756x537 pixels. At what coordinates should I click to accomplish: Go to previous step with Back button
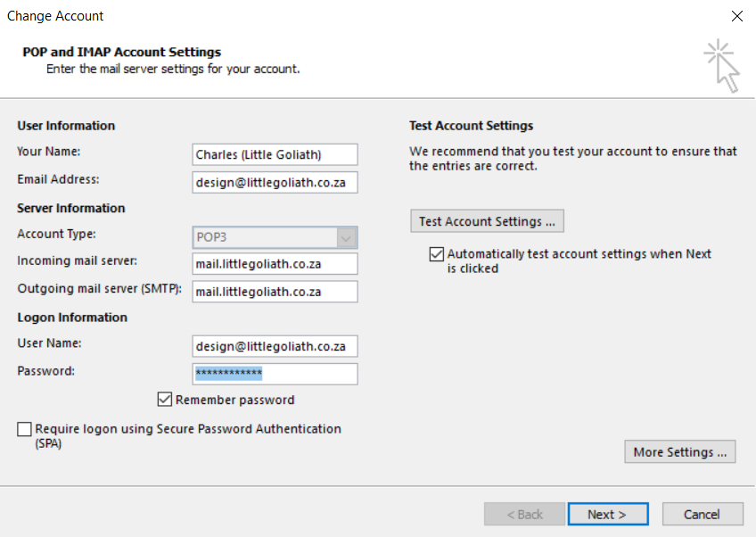(x=524, y=514)
